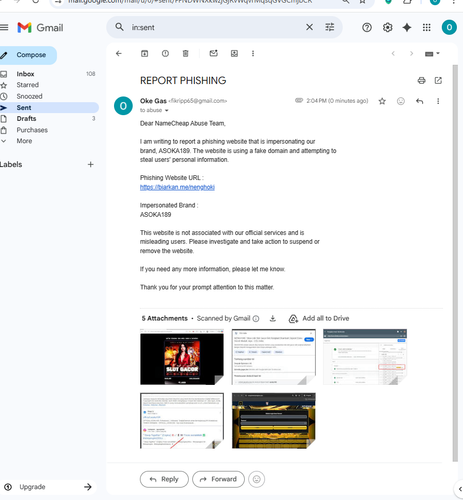This screenshot has height=500, width=463.
Task: Click Add all to Drive
Action: (319, 319)
